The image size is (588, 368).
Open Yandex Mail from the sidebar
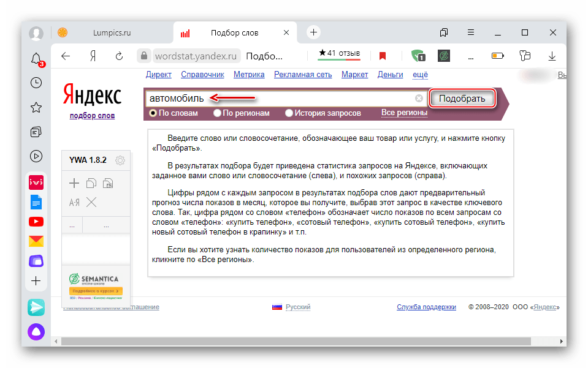[x=36, y=241]
